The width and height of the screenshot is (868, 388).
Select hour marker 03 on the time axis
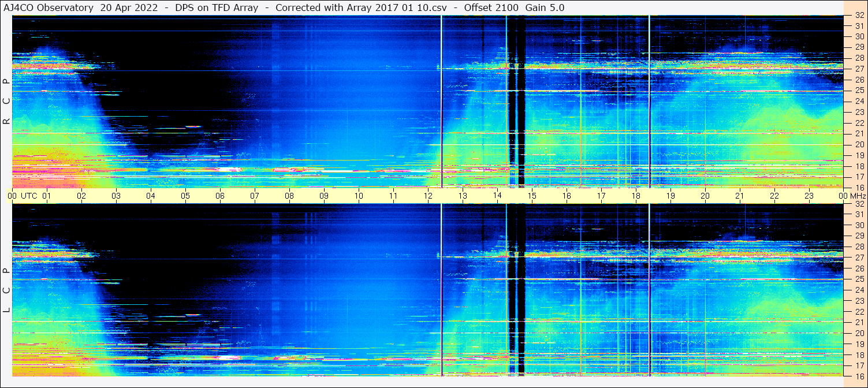[x=116, y=196]
